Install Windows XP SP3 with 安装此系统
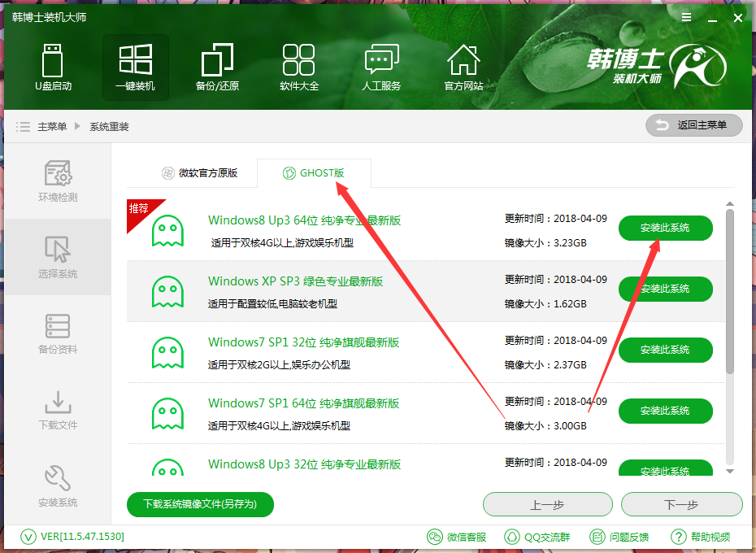 pyautogui.click(x=665, y=289)
